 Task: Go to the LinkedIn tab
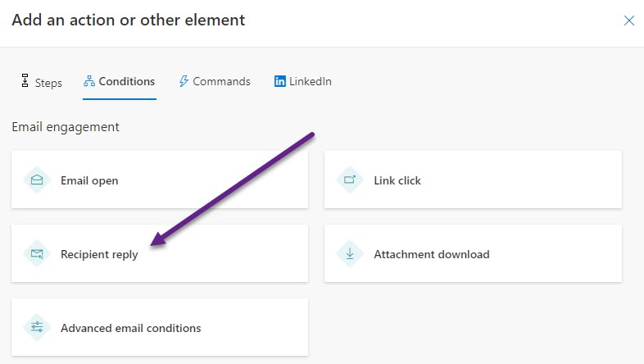click(x=310, y=81)
